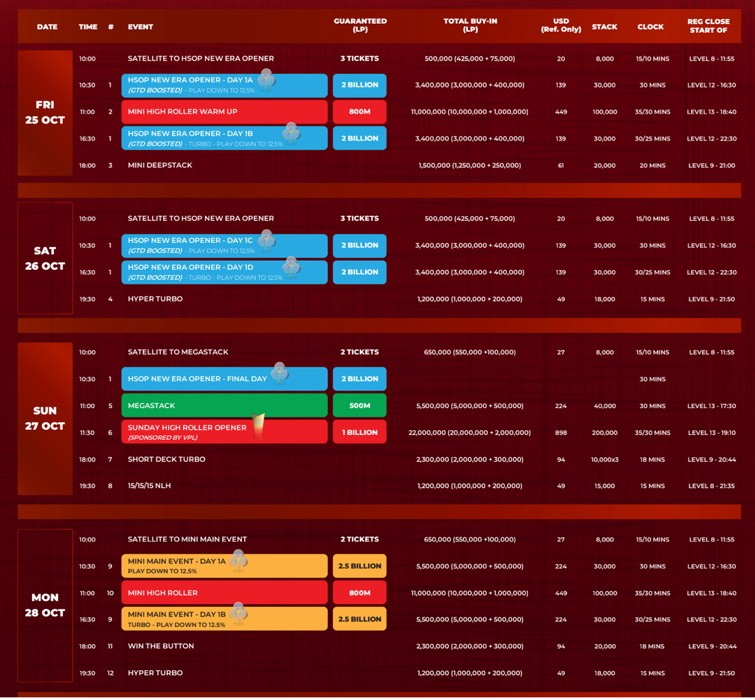The width and height of the screenshot is (755, 700).
Task: Click the club icon on Opener Day 1D
Action: tap(291, 267)
